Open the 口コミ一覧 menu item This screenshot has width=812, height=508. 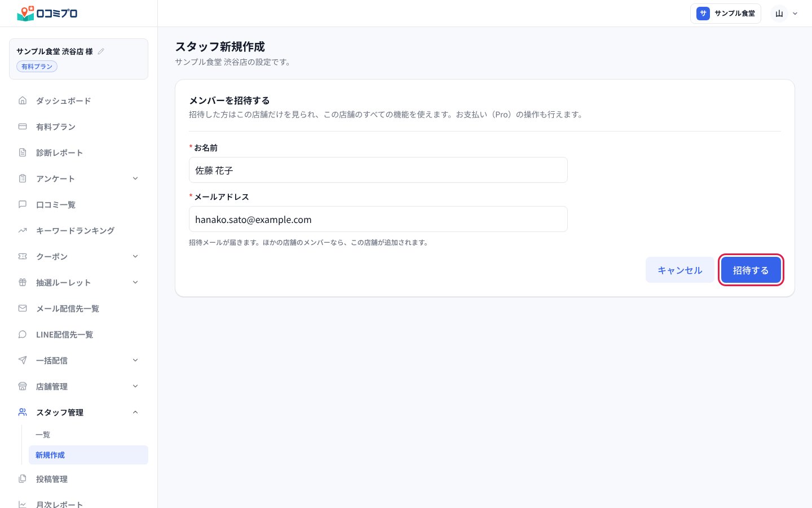click(x=79, y=204)
